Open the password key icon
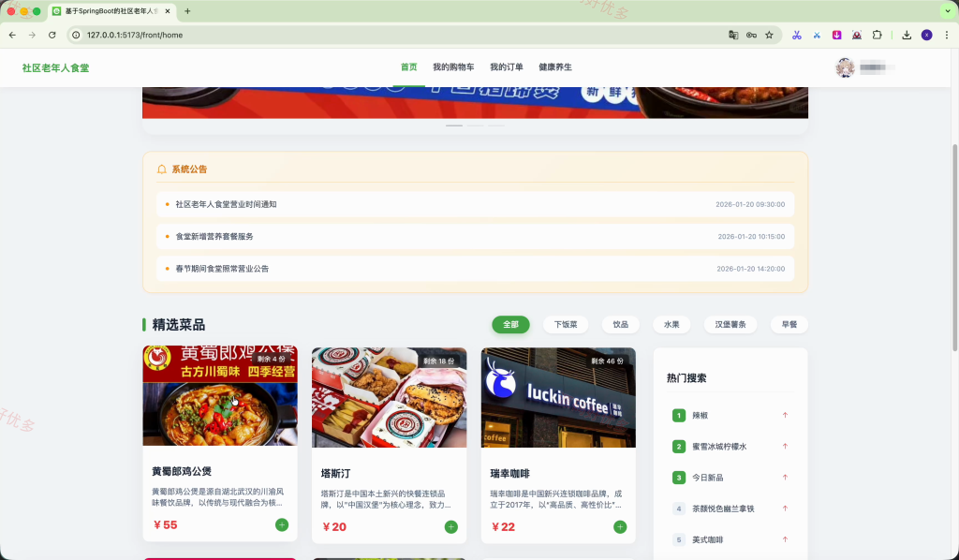Viewport: 959px width, 560px height. click(751, 35)
